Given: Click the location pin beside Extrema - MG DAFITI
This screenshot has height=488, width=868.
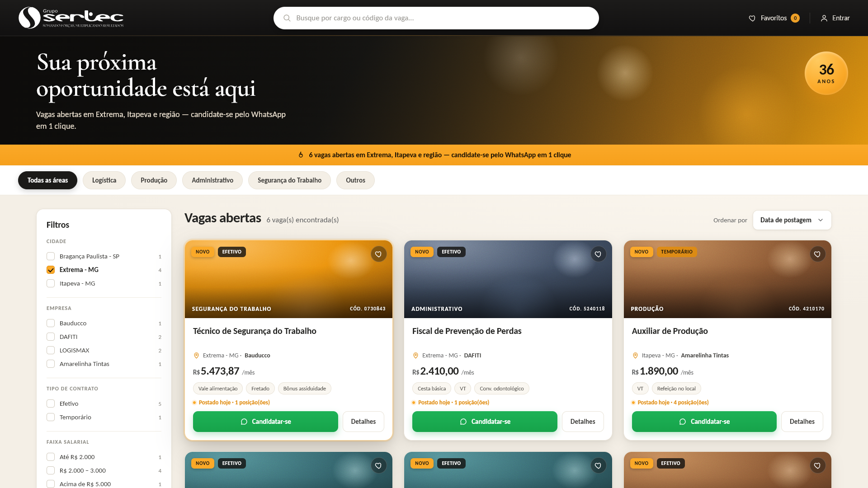Looking at the screenshot, I should pyautogui.click(x=415, y=356).
